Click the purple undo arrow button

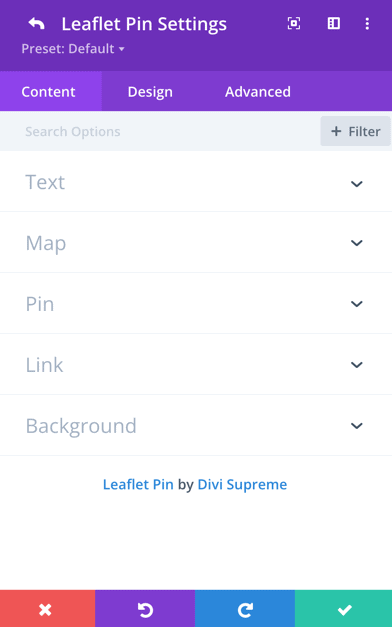pyautogui.click(x=145, y=609)
